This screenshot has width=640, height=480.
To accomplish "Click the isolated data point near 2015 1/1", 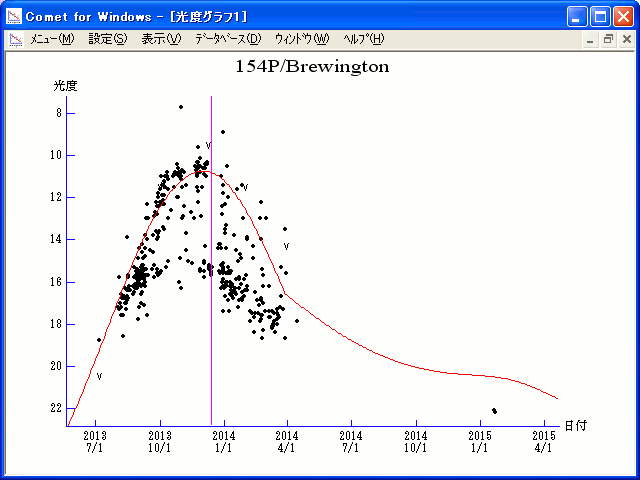I will pos(494,411).
